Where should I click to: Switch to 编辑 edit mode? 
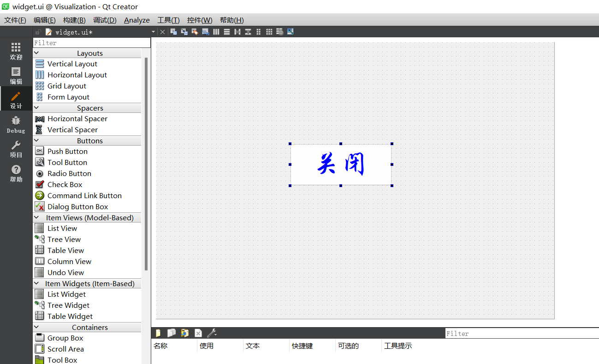pyautogui.click(x=16, y=76)
